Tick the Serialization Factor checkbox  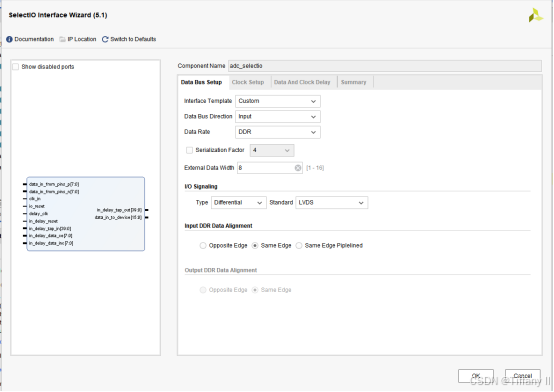point(189,150)
